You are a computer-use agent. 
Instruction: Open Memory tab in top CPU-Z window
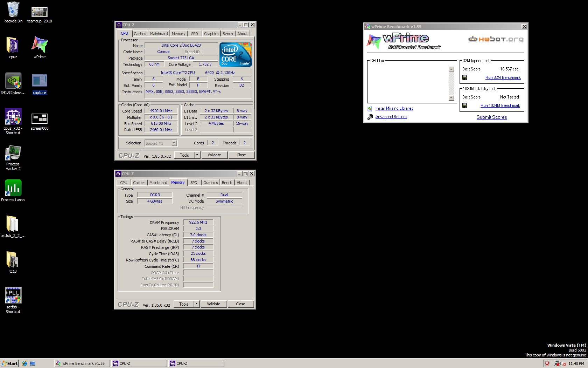click(x=178, y=34)
